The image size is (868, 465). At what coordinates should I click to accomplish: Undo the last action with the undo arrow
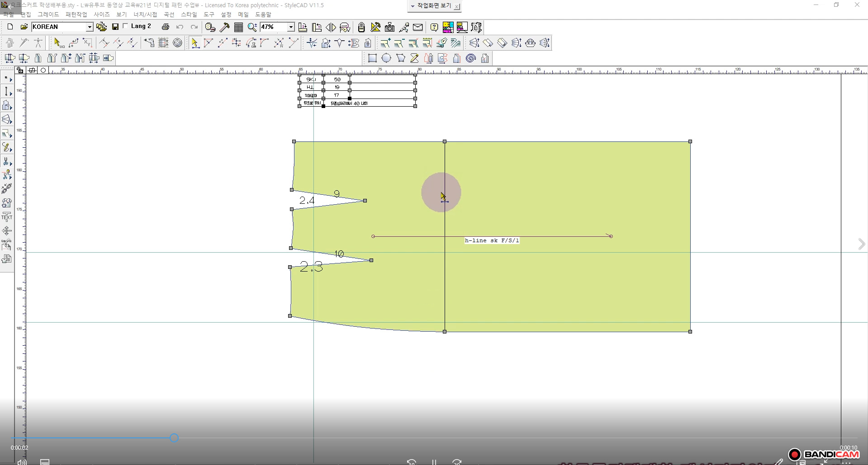pyautogui.click(x=180, y=27)
